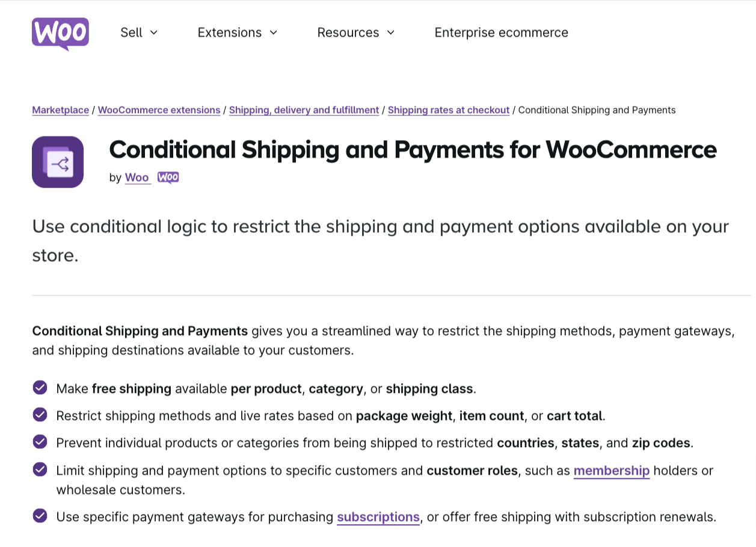The height and width of the screenshot is (547, 756).
Task: Expand the Extensions dropdown menu
Action: pyautogui.click(x=238, y=32)
